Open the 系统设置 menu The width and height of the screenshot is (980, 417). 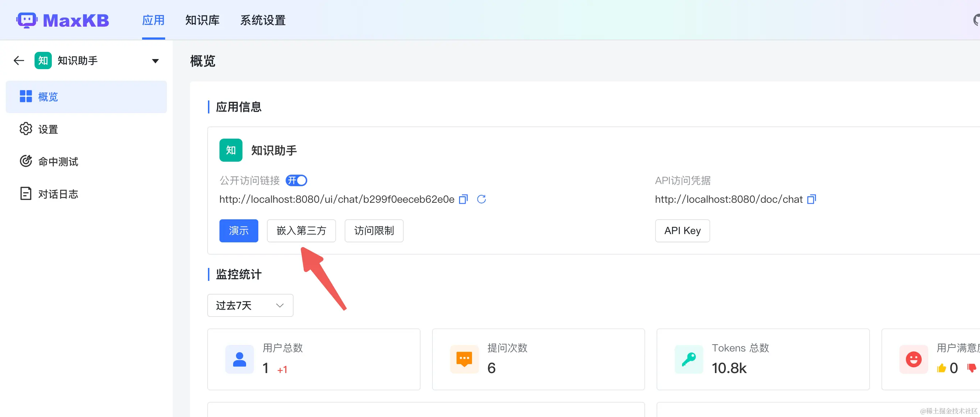coord(263,21)
